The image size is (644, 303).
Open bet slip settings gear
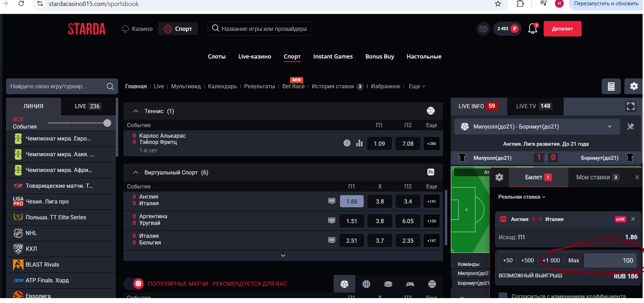tap(499, 177)
